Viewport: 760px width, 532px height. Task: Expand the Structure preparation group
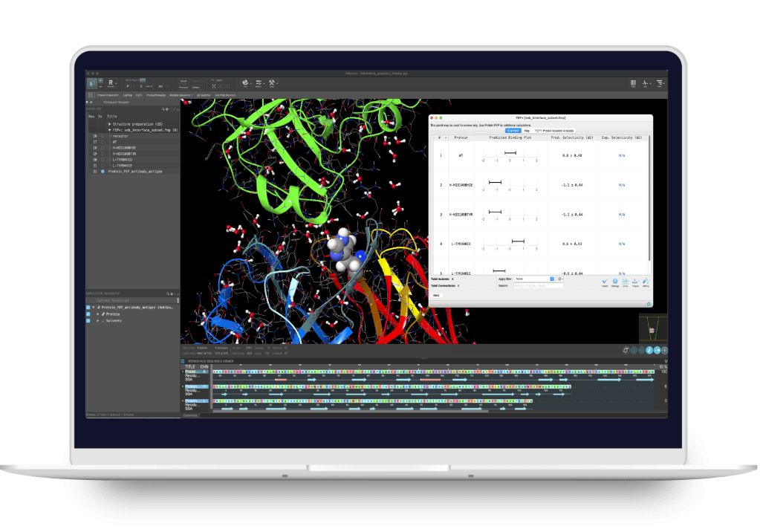(109, 123)
